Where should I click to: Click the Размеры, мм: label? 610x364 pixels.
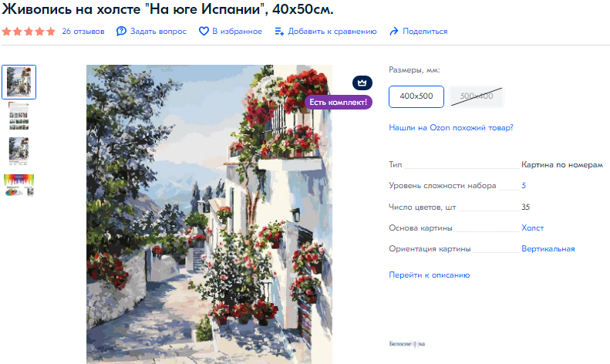tap(414, 70)
